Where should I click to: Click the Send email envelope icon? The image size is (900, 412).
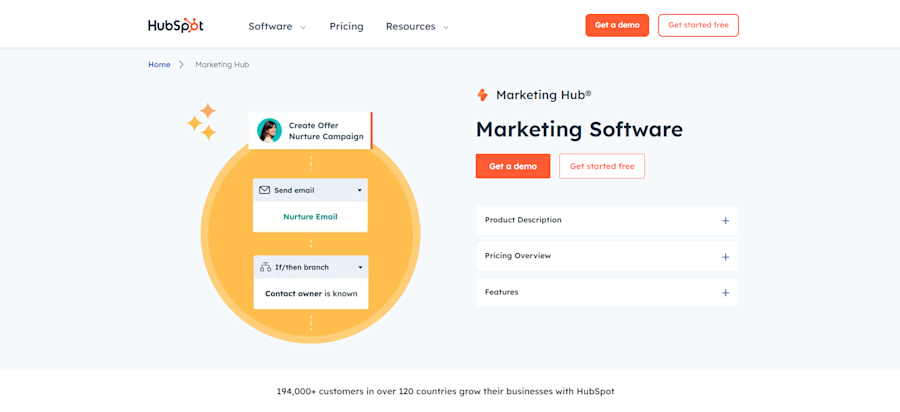(265, 190)
